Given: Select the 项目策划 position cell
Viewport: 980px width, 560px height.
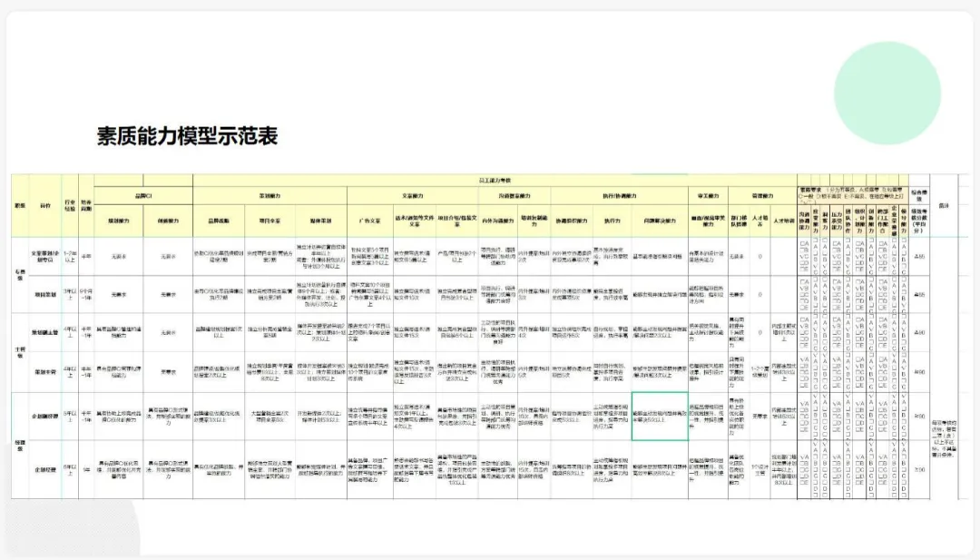Looking at the screenshot, I should pos(45,294).
